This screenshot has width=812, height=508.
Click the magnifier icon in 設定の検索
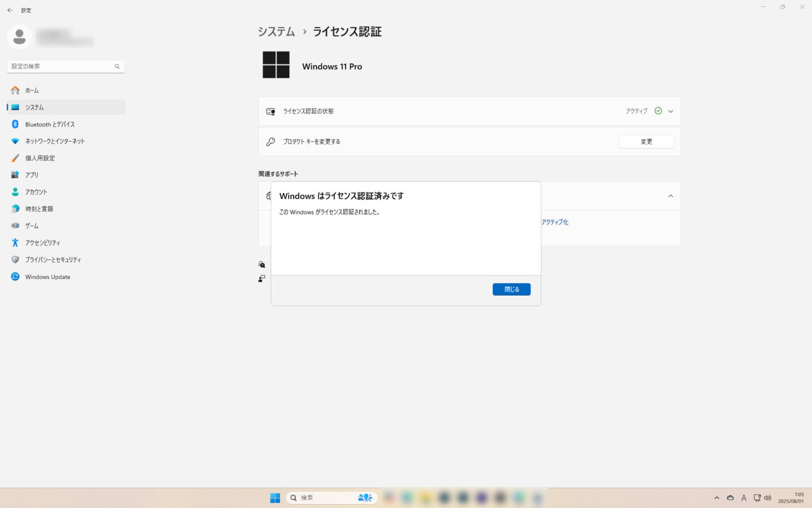(x=117, y=67)
